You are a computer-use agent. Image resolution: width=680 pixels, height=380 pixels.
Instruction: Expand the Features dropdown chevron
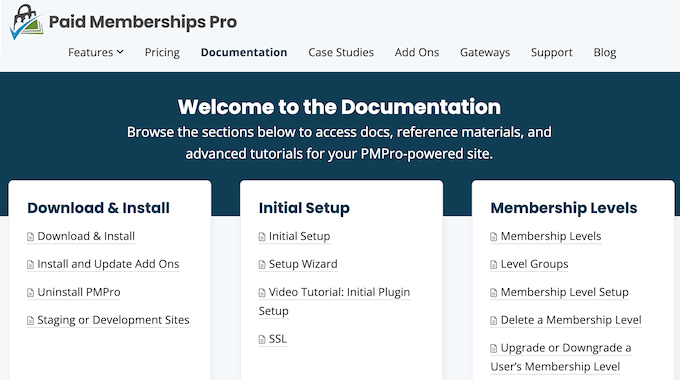tap(120, 52)
